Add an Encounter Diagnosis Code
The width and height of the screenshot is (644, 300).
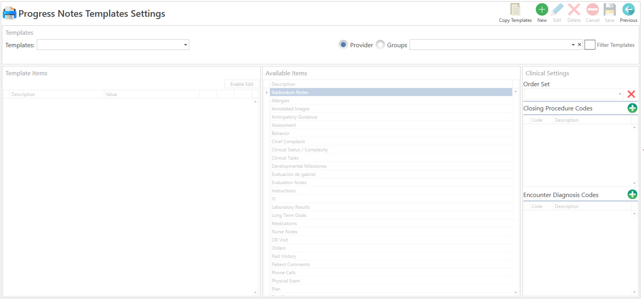click(x=632, y=195)
